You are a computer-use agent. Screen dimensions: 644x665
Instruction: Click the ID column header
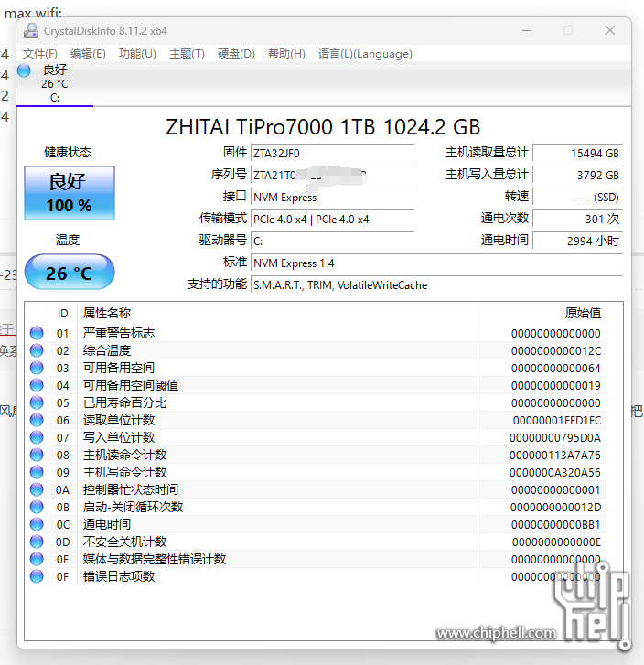point(63,314)
